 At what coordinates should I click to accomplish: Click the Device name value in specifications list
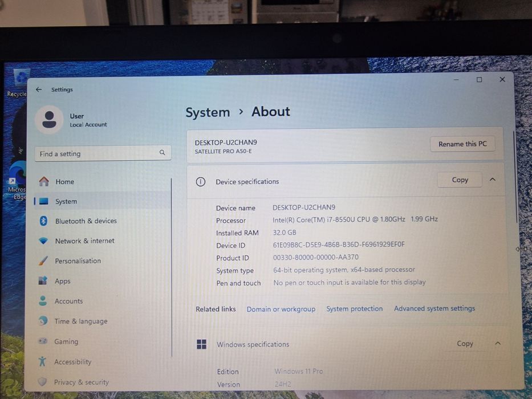click(304, 207)
